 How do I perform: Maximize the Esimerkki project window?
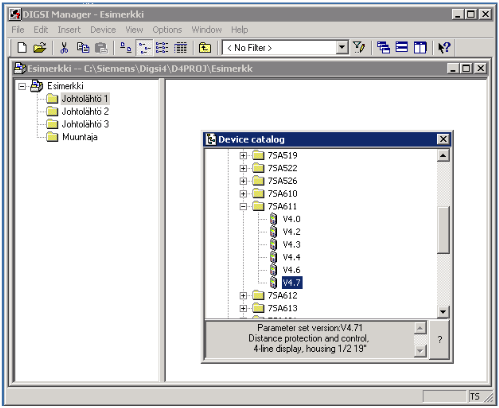466,68
